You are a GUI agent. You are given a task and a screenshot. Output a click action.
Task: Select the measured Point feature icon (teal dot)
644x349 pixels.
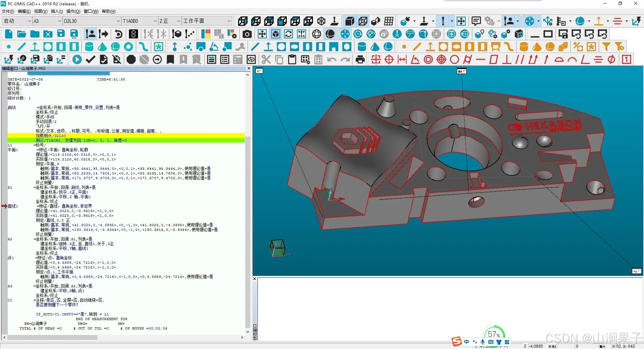(9, 47)
